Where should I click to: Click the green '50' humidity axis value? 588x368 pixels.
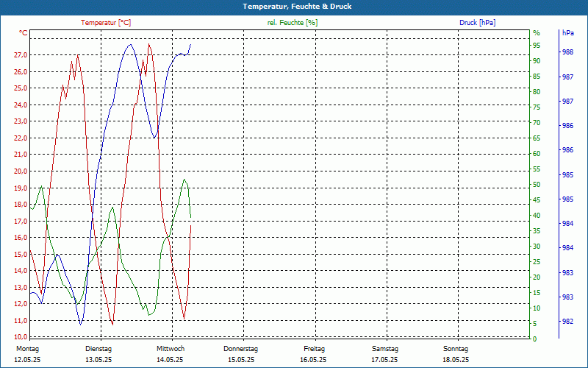click(x=537, y=185)
